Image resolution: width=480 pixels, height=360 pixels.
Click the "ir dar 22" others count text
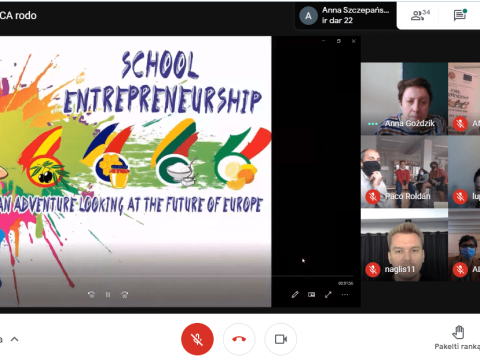[337, 20]
